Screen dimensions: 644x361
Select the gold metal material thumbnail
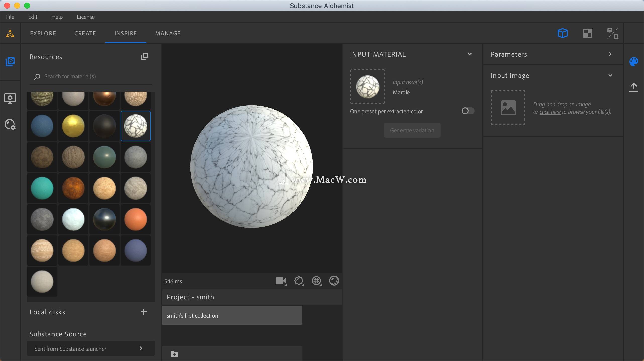pos(73,126)
